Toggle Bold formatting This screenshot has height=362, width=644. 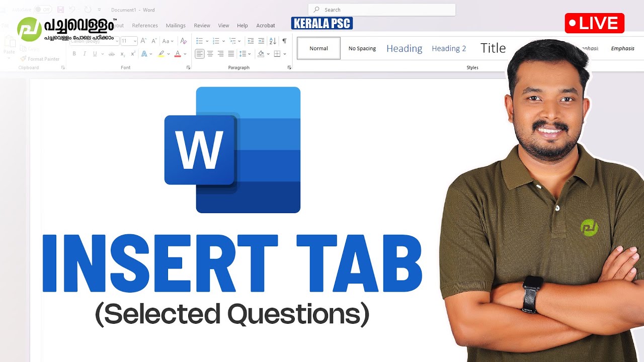[74, 54]
